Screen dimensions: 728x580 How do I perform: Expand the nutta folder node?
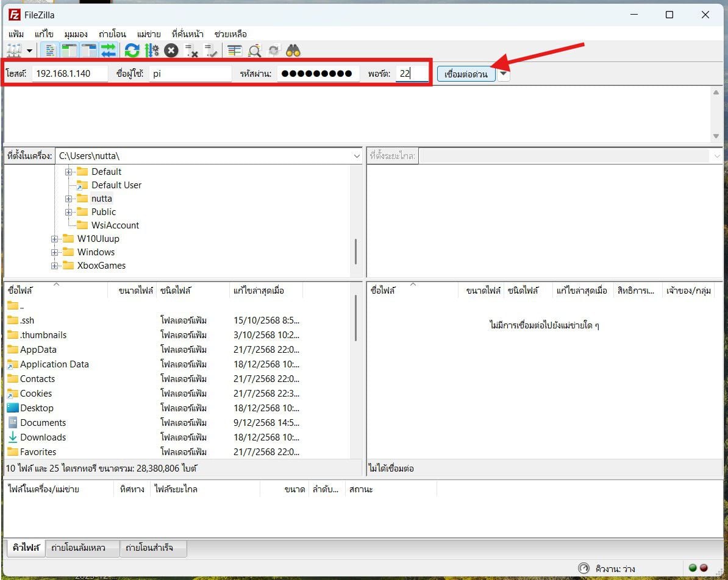coord(69,199)
